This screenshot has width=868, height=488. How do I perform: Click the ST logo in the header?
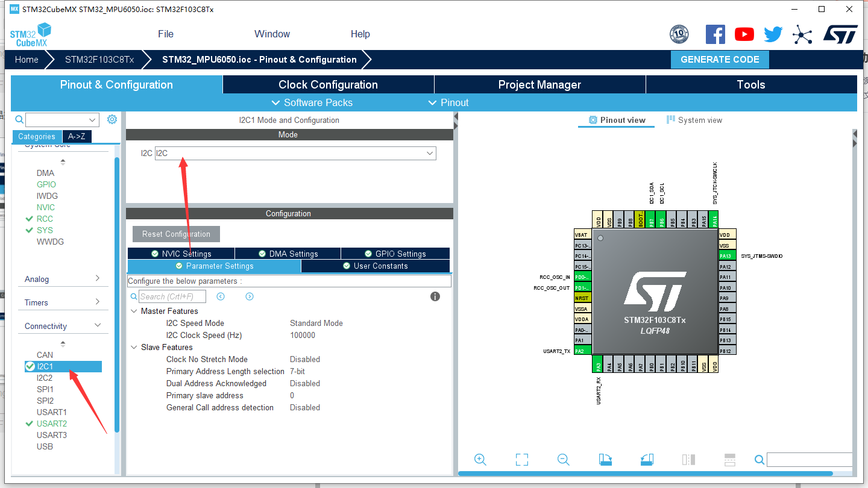[x=840, y=34]
